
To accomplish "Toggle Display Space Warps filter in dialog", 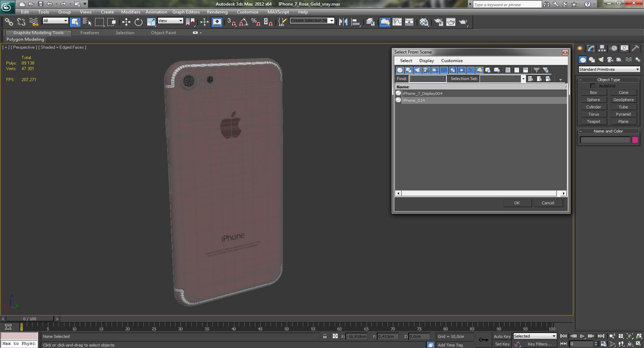I will [444, 70].
